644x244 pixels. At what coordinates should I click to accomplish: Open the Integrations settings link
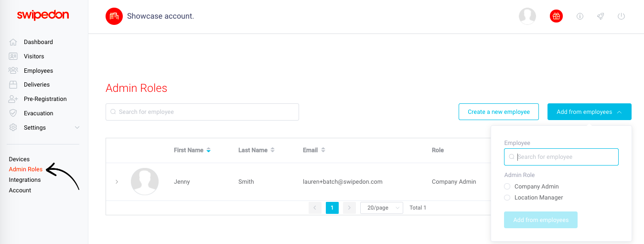click(25, 180)
